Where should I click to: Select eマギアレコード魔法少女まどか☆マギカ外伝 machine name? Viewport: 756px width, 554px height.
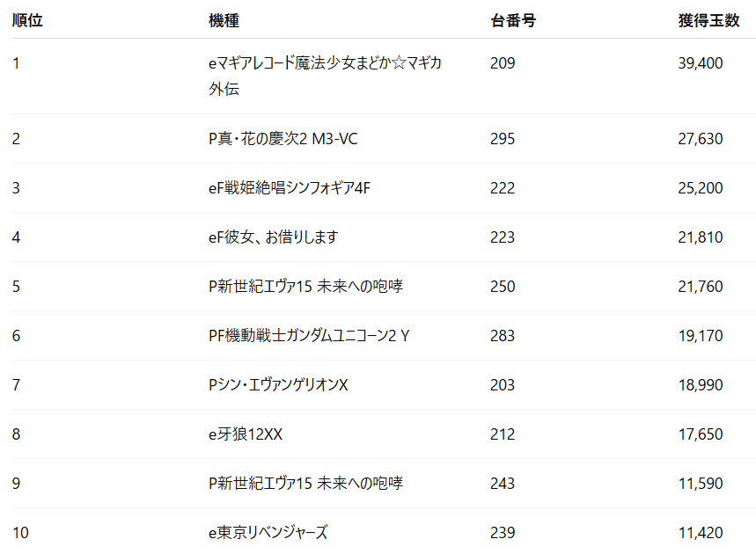click(325, 76)
